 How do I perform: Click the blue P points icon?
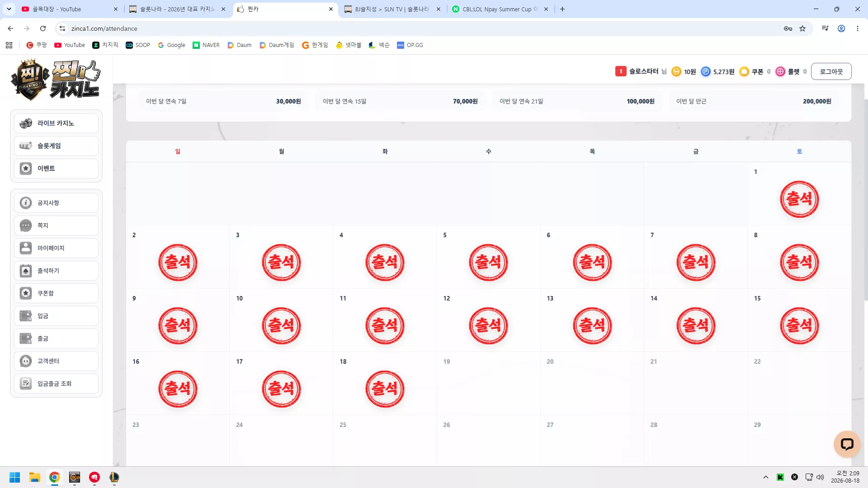pos(705,71)
